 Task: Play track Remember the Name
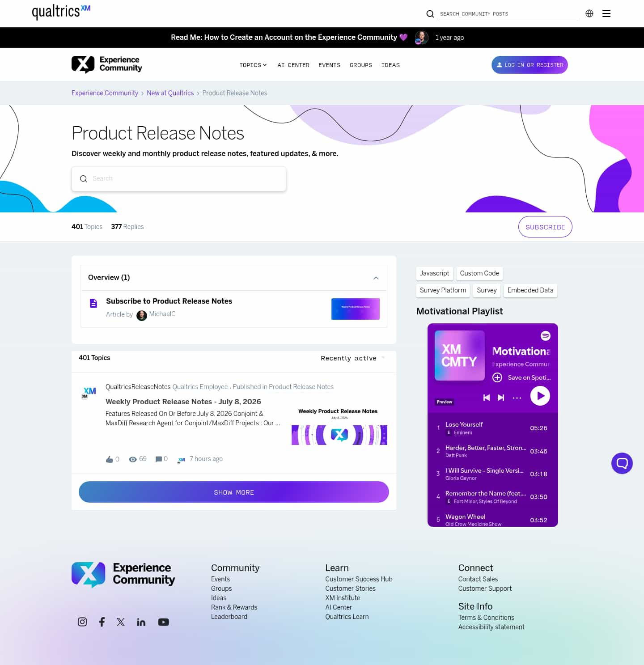pyautogui.click(x=493, y=497)
